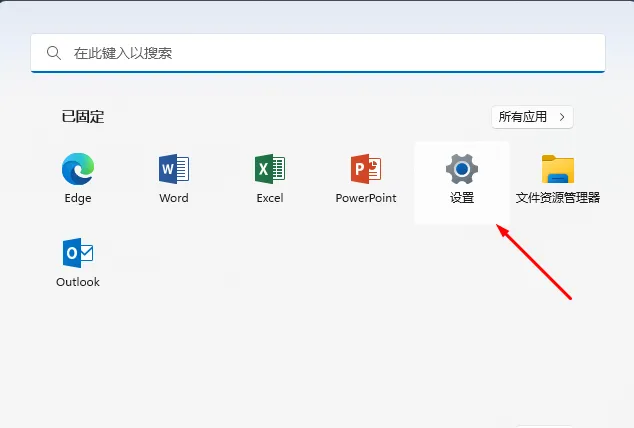
Task: Open the Edge browser icon
Action: coord(78,169)
